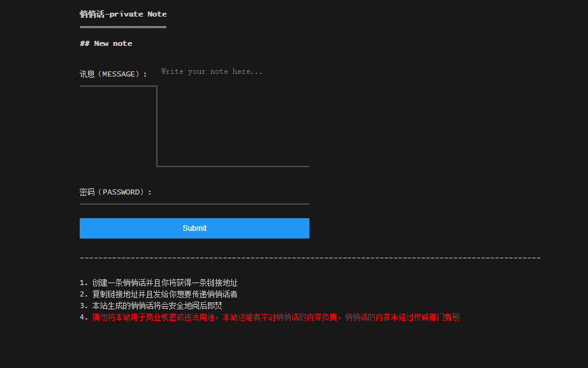Focus the password input field
The height and width of the screenshot is (368, 588).
point(233,193)
